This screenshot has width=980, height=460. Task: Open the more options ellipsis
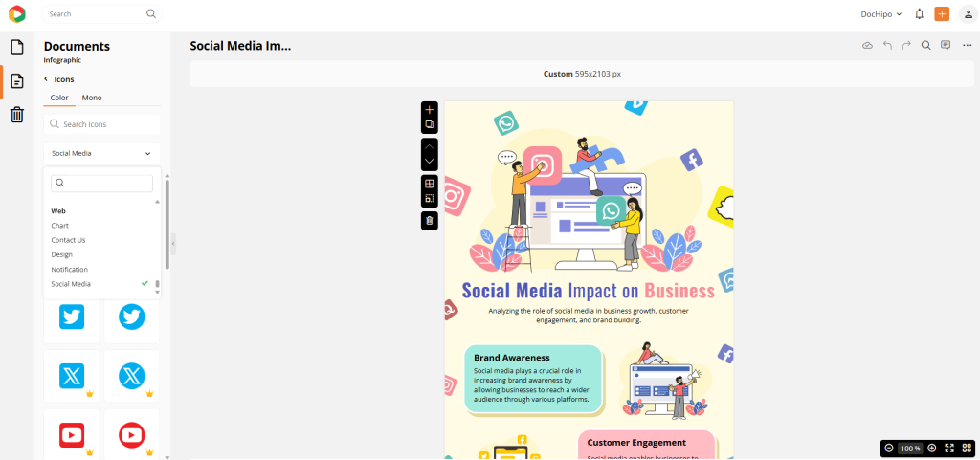click(967, 46)
